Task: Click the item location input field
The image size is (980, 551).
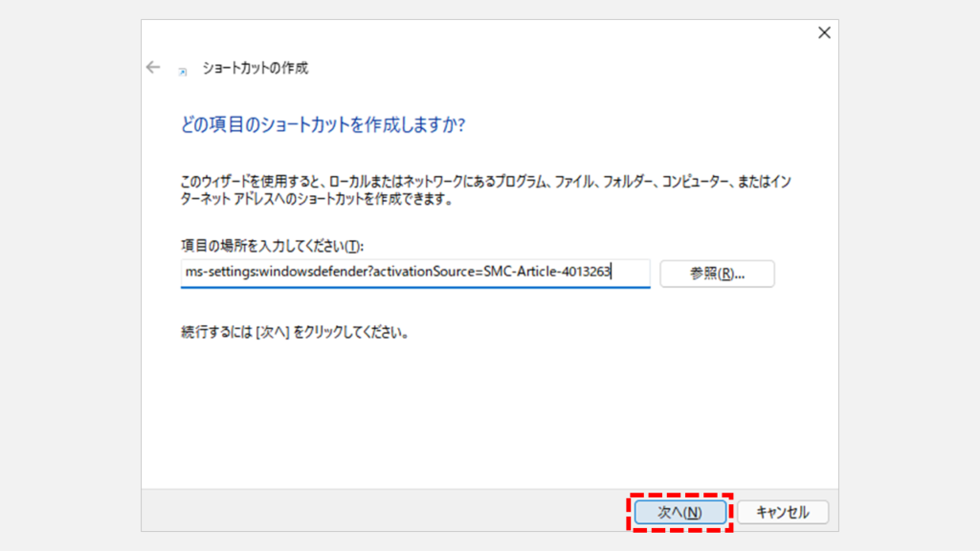Action: 415,273
